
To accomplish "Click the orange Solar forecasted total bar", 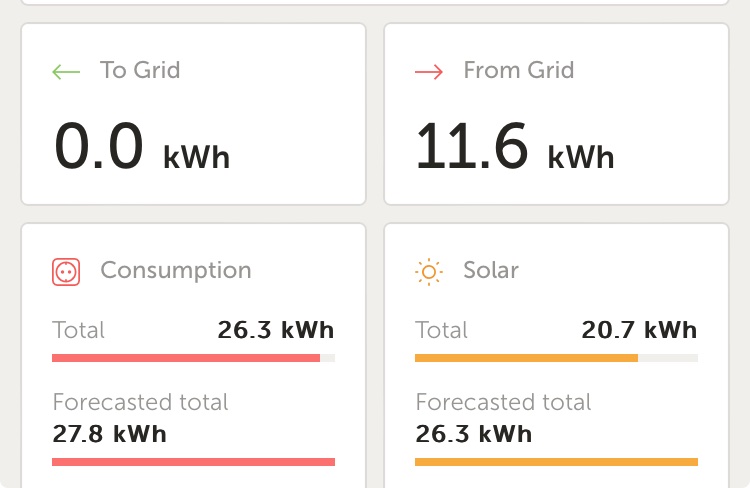I will pyautogui.click(x=556, y=461).
